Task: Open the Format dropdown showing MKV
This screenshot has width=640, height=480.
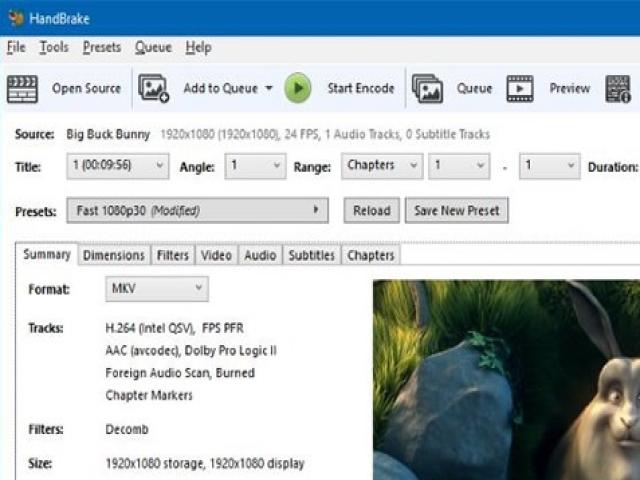Action: [157, 289]
